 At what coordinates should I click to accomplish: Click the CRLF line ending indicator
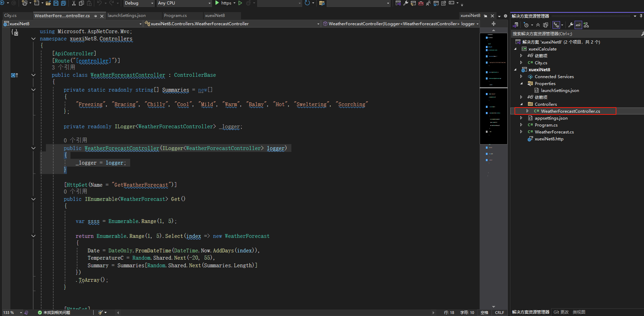coord(500,313)
